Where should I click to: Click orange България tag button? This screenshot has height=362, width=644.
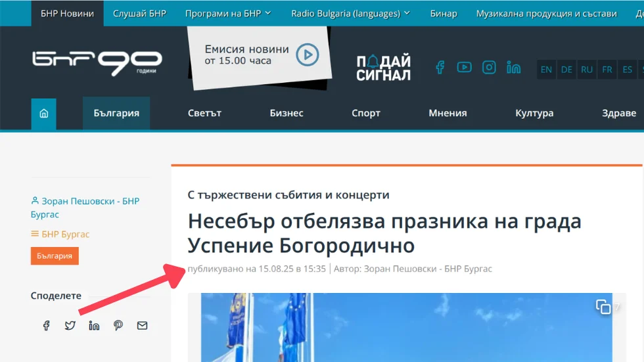(x=55, y=256)
